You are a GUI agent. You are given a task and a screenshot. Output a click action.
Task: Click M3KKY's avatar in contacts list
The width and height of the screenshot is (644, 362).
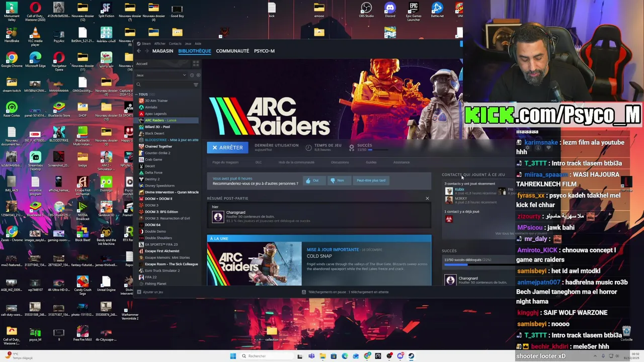point(449,200)
